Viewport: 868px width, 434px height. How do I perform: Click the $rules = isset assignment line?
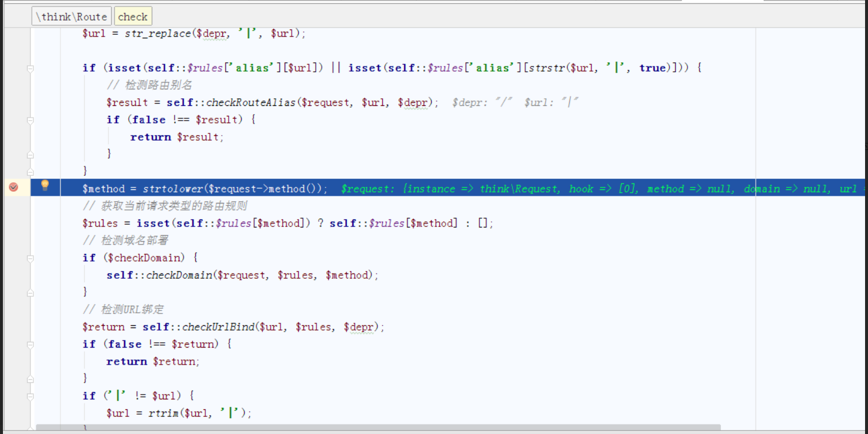pos(288,223)
